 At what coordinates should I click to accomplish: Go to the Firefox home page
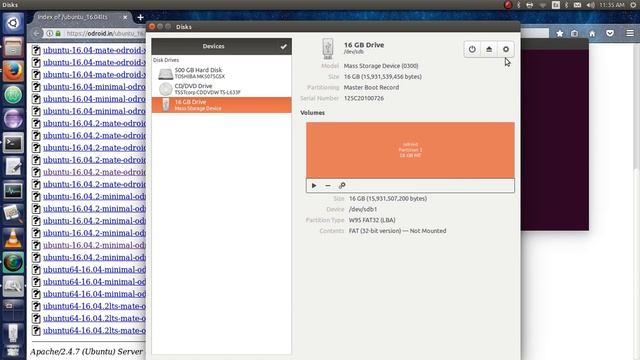[x=592, y=33]
